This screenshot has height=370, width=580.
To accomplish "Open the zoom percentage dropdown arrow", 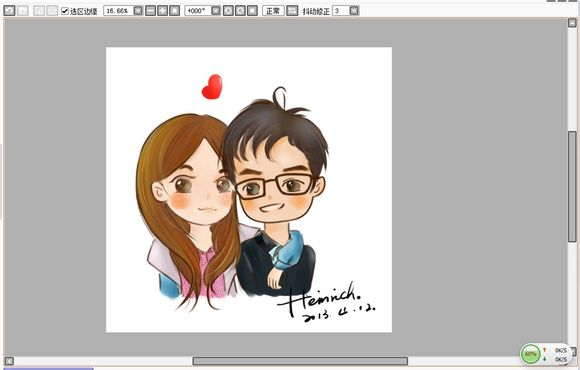I will [138, 11].
